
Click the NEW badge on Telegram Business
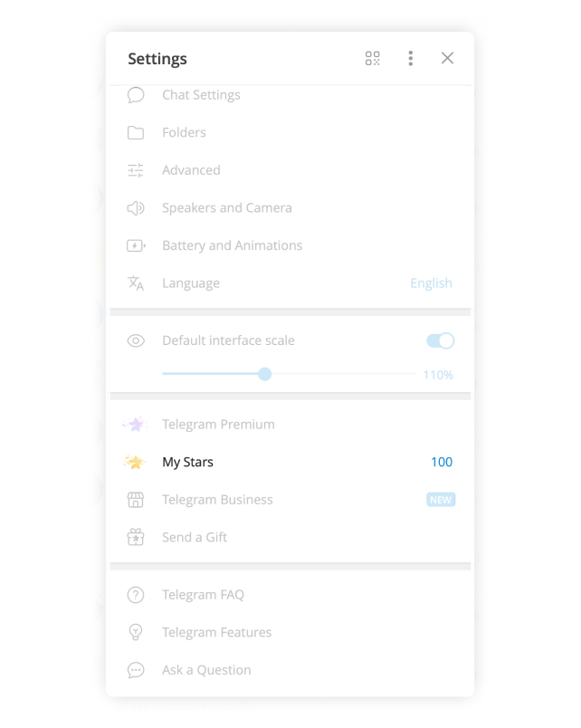point(441,500)
